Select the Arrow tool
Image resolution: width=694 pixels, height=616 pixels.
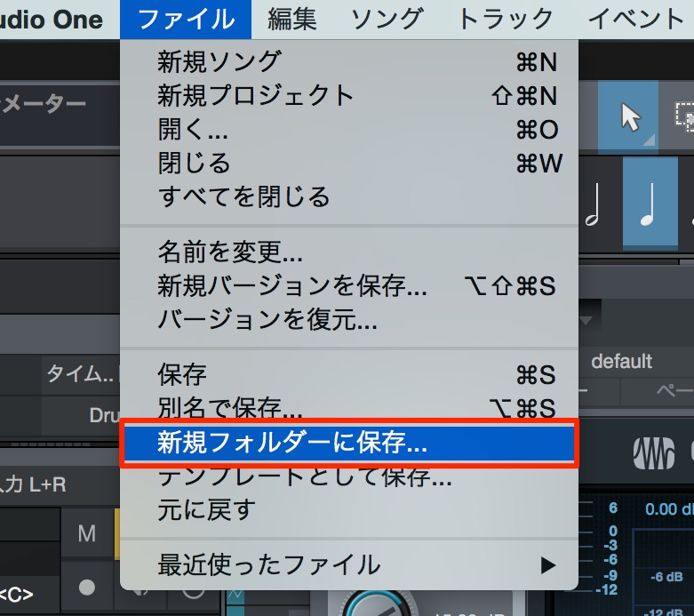pos(627,117)
